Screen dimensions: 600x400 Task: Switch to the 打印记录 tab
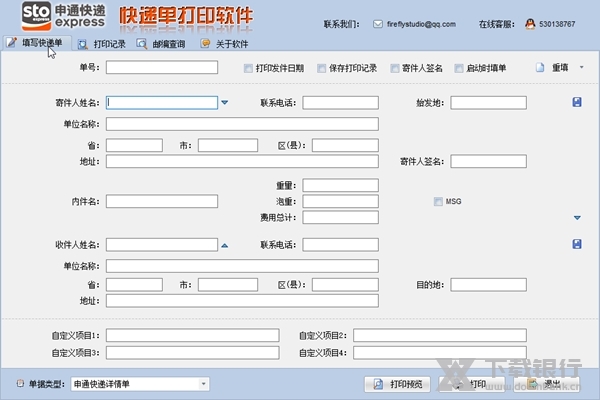coord(102,44)
